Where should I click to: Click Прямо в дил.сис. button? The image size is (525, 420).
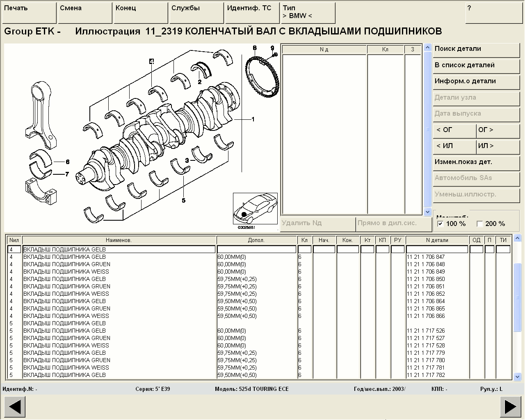394,224
